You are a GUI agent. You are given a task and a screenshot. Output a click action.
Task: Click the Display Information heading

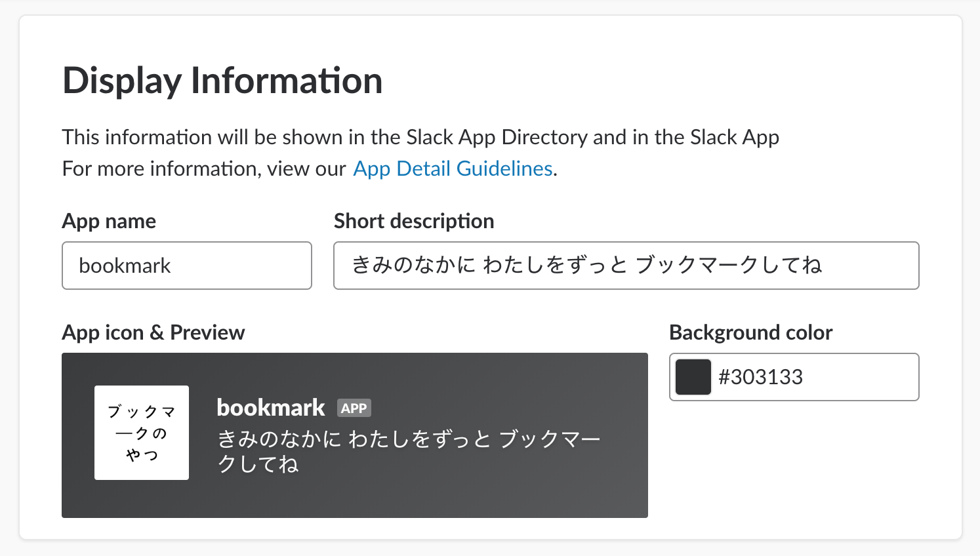click(222, 81)
